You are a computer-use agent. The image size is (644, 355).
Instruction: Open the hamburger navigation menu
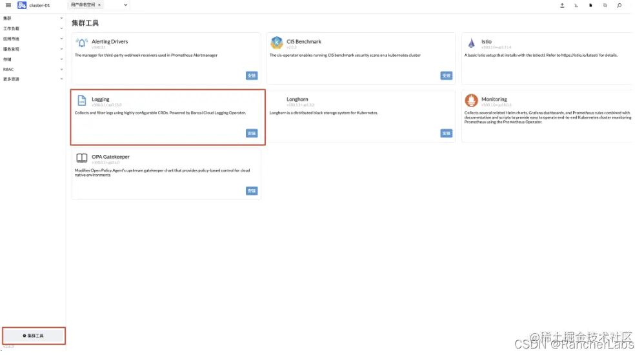pyautogui.click(x=8, y=5)
